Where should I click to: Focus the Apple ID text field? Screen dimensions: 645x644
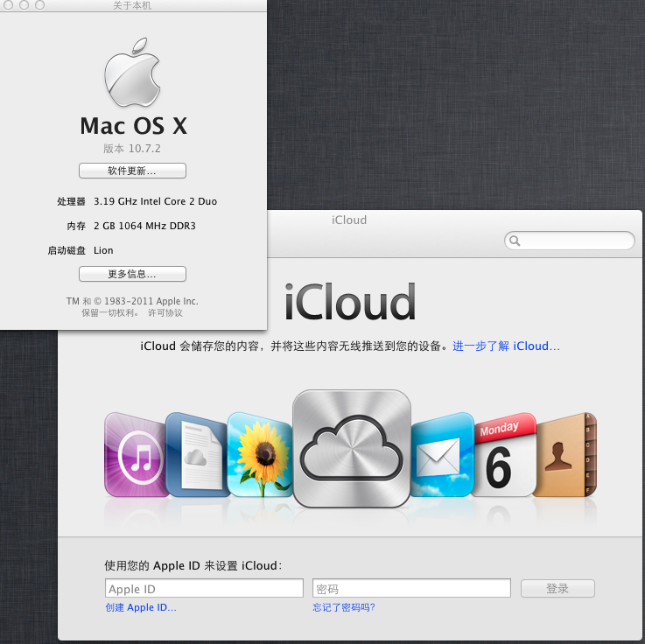[205, 589]
